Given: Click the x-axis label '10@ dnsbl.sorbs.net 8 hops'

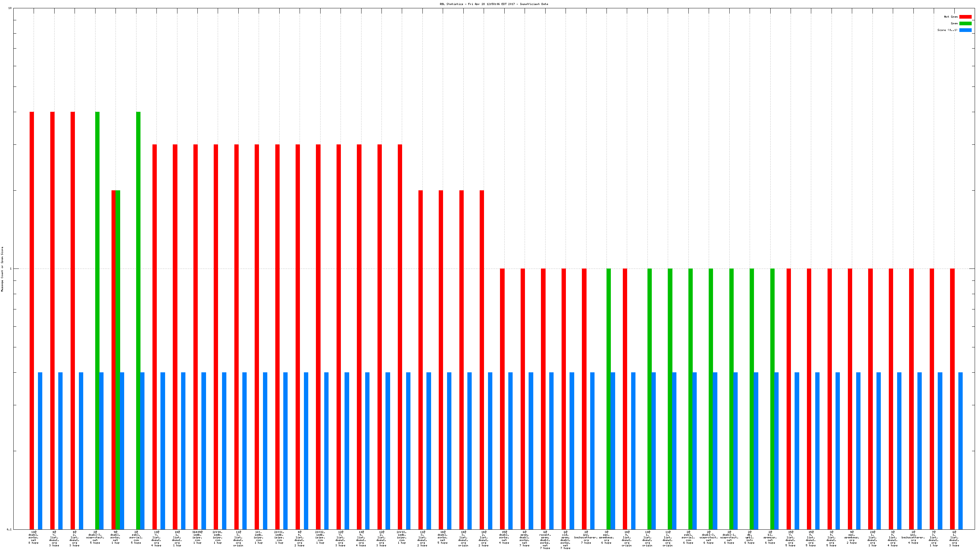Looking at the screenshot, I should (x=34, y=537).
